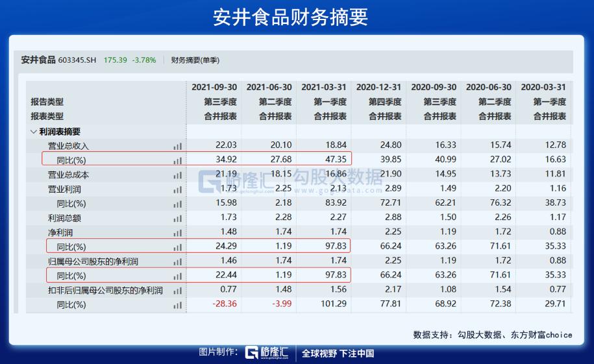Click revenue growth value 34.92
This screenshot has width=594, height=364.
(226, 160)
